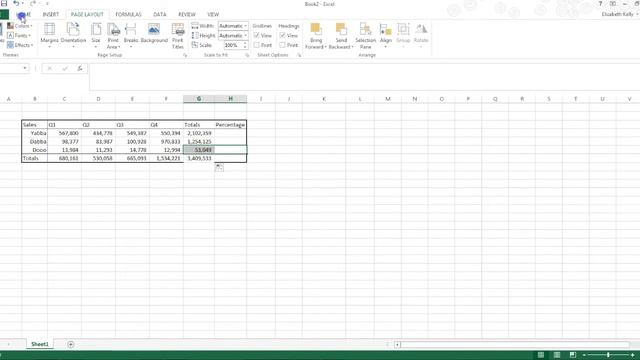Switch to Normal view in status bar

[x=541, y=355]
